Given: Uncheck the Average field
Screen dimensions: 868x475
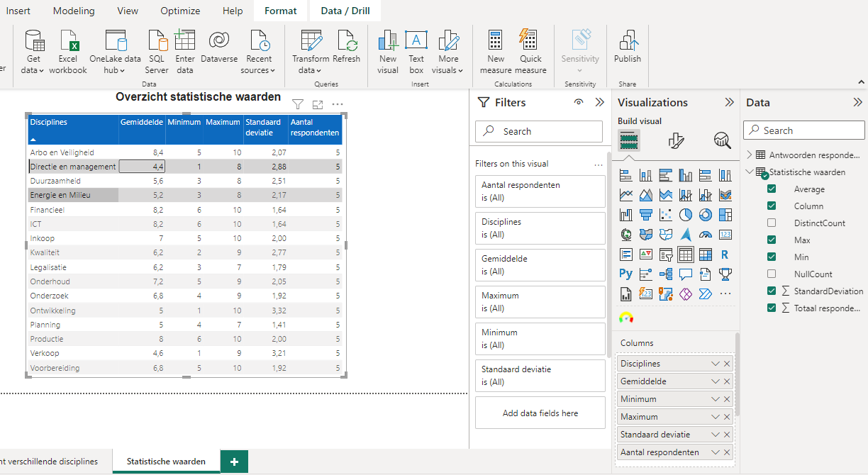Looking at the screenshot, I should click(772, 189).
